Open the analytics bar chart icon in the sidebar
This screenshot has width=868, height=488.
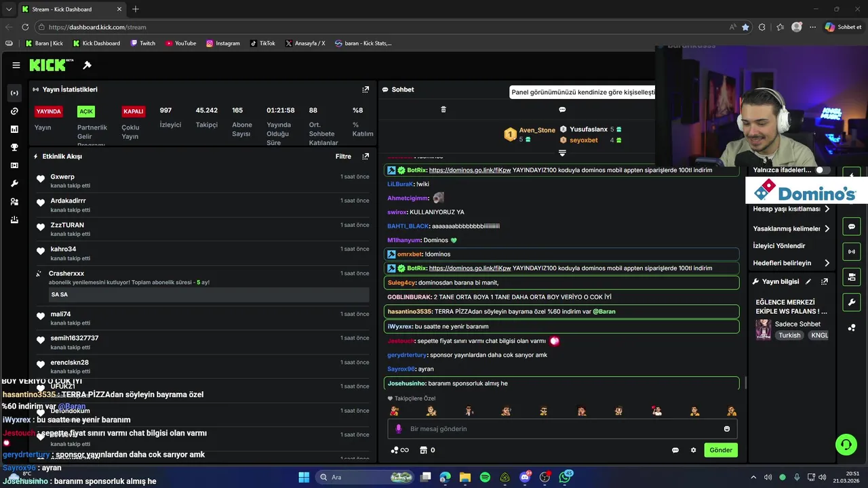point(15,129)
